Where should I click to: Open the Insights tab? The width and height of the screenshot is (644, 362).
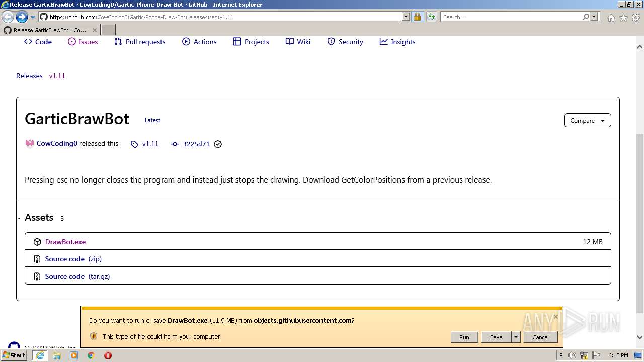click(x=397, y=42)
